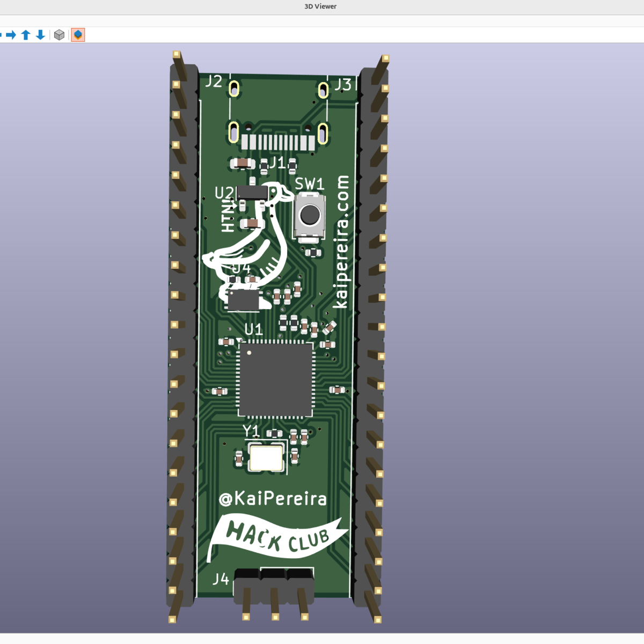This screenshot has width=644, height=644.
Task: Click the Y1 crystal oscillator
Action: 266,458
